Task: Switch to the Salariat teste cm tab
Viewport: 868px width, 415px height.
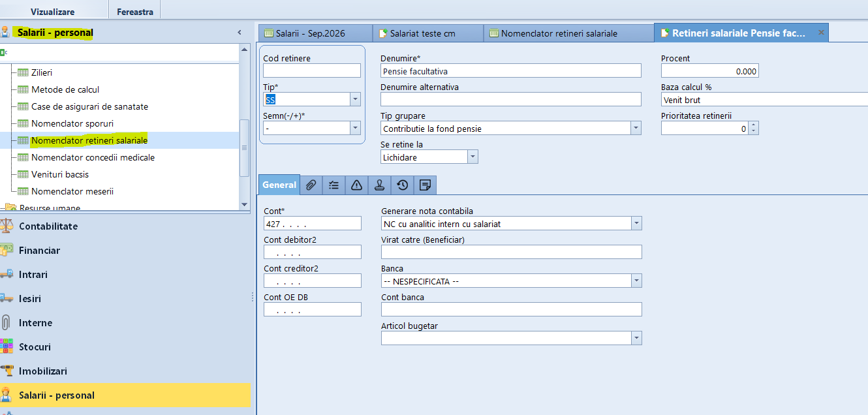Action: click(x=427, y=33)
